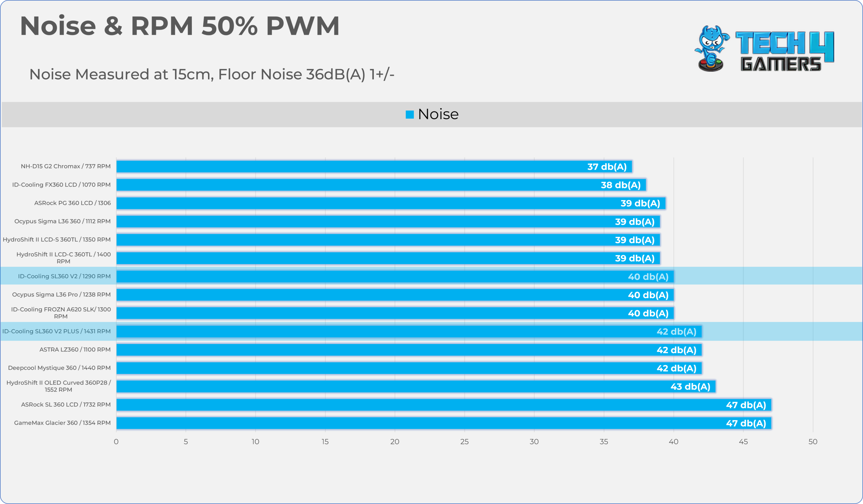Image resolution: width=863 pixels, height=504 pixels.
Task: Click the Tech4Gamers mascot logo icon
Action: (712, 48)
